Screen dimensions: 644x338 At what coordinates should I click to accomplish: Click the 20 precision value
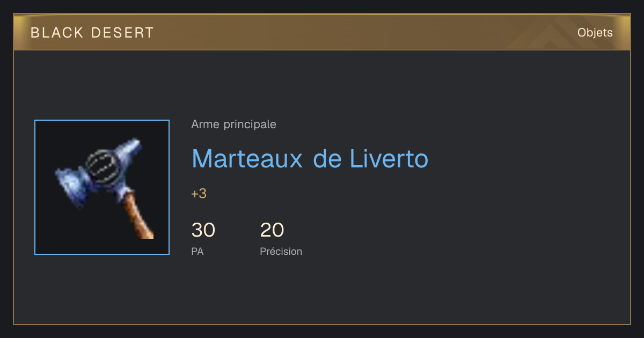tap(272, 230)
